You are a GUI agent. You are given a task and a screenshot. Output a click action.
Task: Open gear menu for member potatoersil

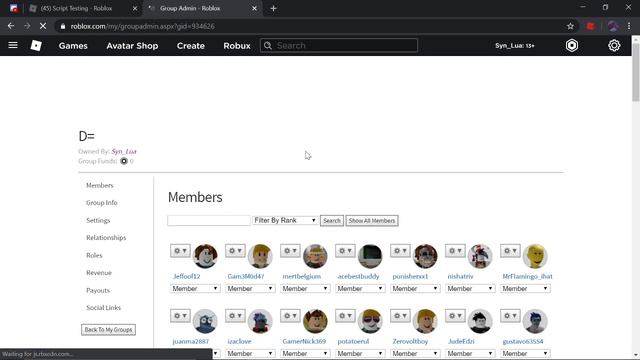coord(345,316)
